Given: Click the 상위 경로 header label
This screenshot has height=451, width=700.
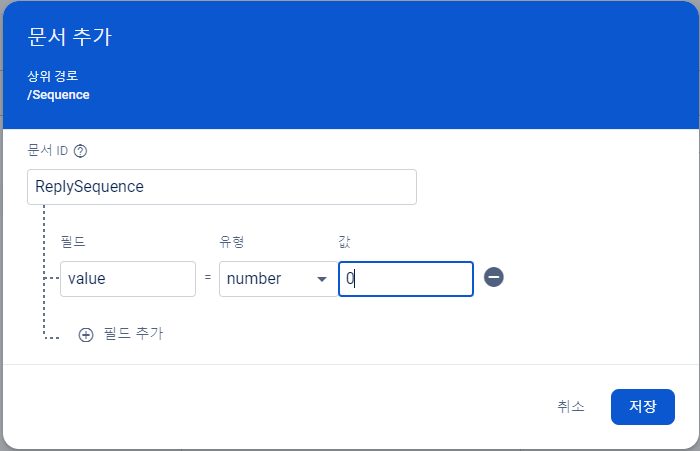Looking at the screenshot, I should point(53,76).
